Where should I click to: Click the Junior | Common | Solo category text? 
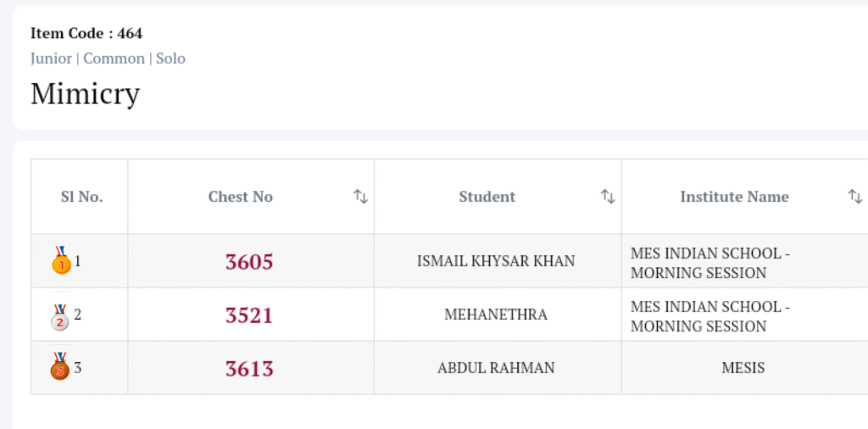(x=108, y=58)
